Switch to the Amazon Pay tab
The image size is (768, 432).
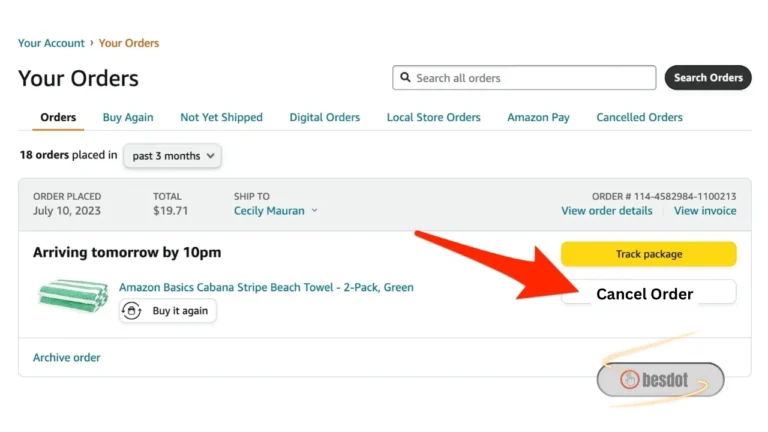pyautogui.click(x=538, y=118)
